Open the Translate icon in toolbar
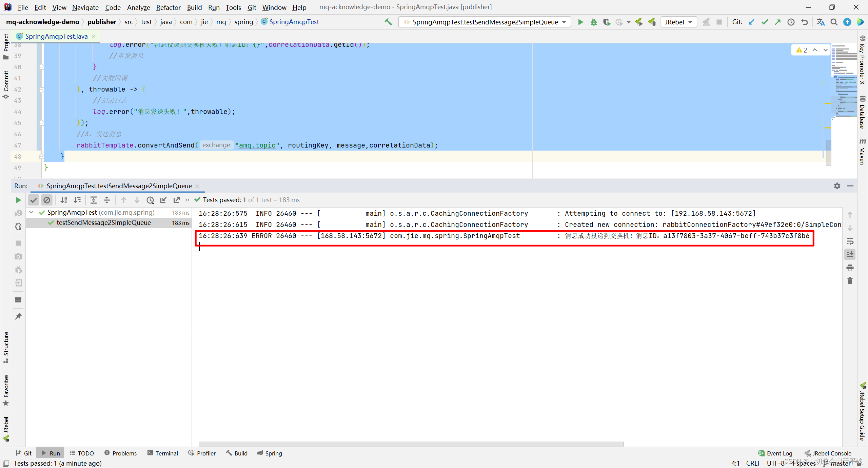Viewport: 868px width, 468px height. click(x=821, y=22)
